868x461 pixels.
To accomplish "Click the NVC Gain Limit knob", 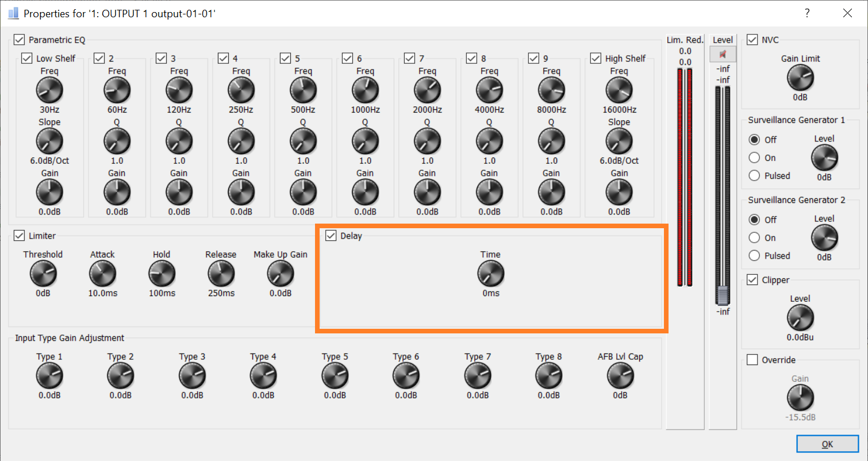I will [x=800, y=78].
